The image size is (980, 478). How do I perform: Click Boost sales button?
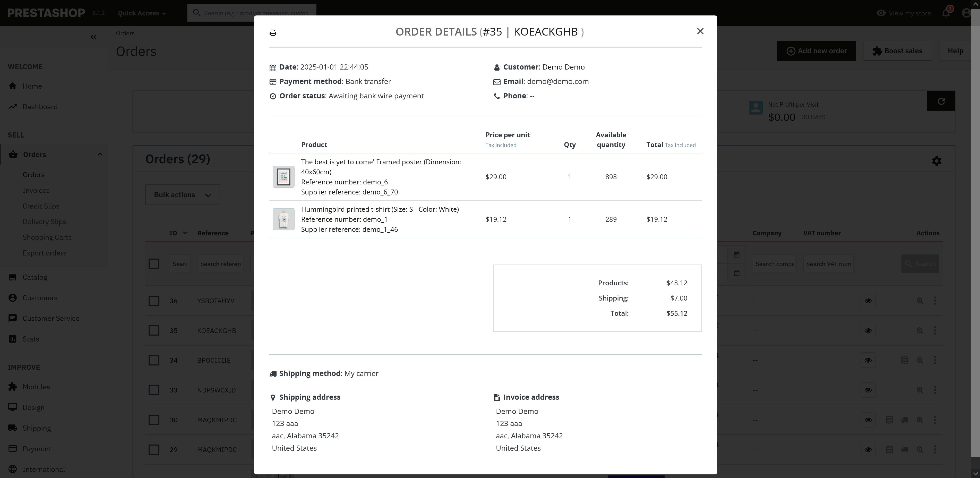tap(897, 51)
